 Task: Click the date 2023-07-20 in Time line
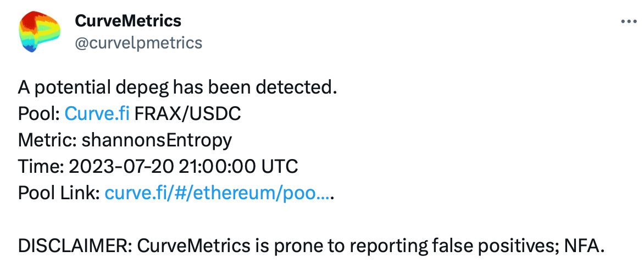tap(121, 167)
